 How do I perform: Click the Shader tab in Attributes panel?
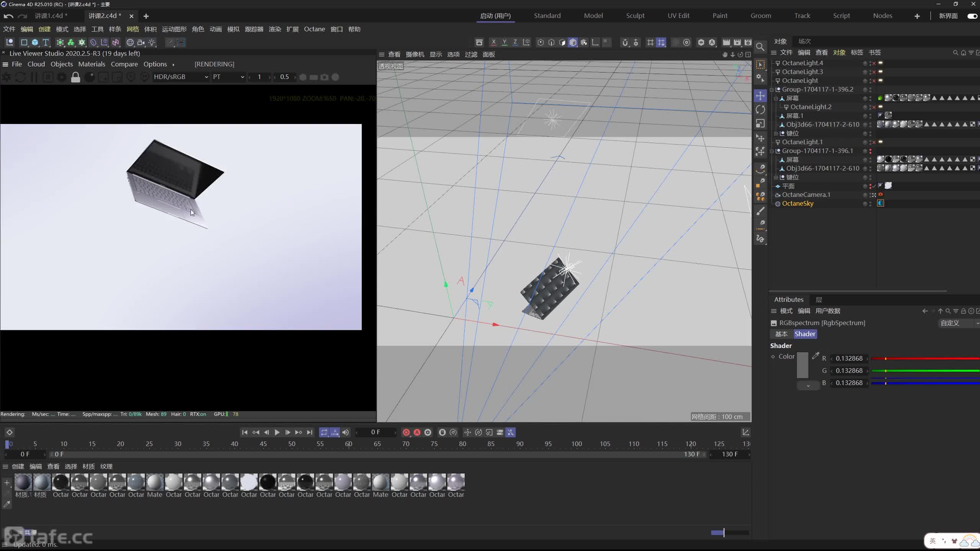[x=805, y=333]
